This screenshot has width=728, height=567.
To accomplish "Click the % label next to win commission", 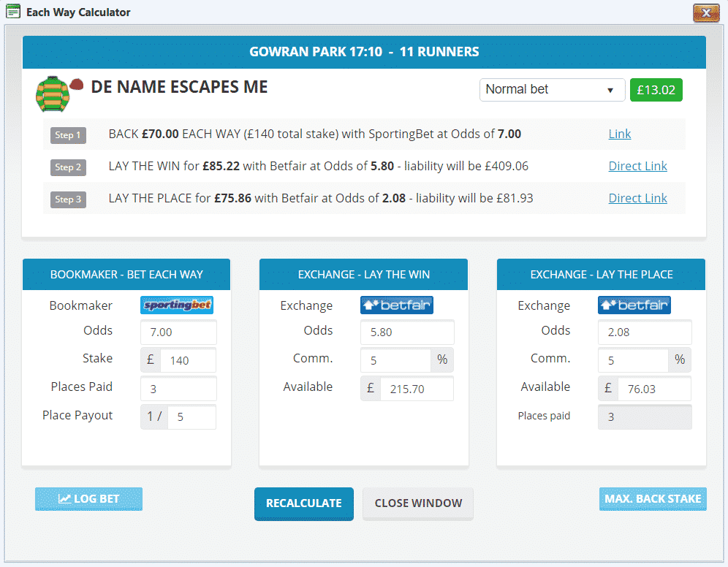I will (441, 359).
